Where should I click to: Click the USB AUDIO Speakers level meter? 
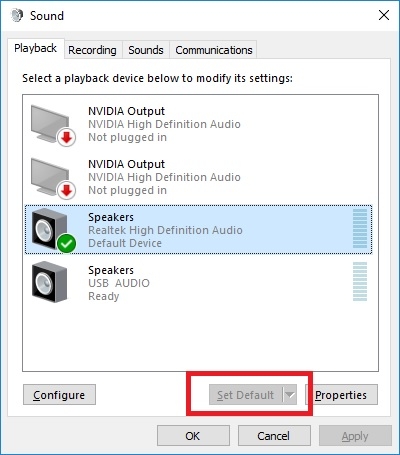[x=360, y=281]
